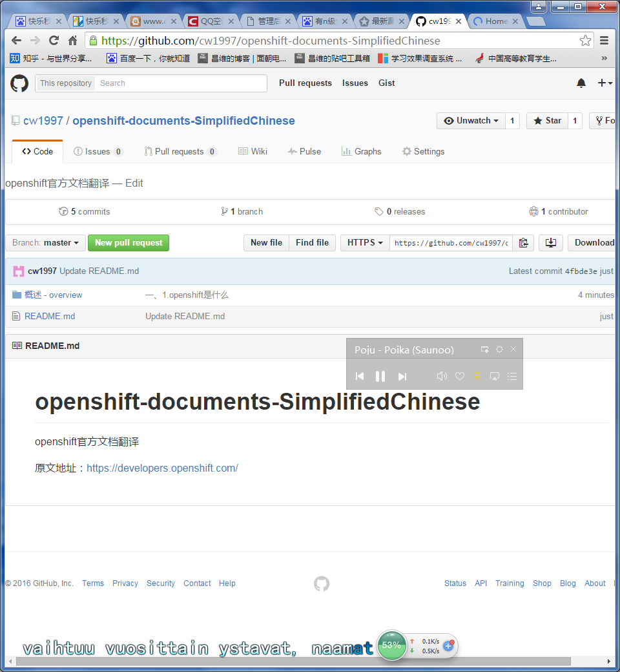Click the GitHub octocat logo in header
This screenshot has height=672, width=620.
pyautogui.click(x=19, y=83)
